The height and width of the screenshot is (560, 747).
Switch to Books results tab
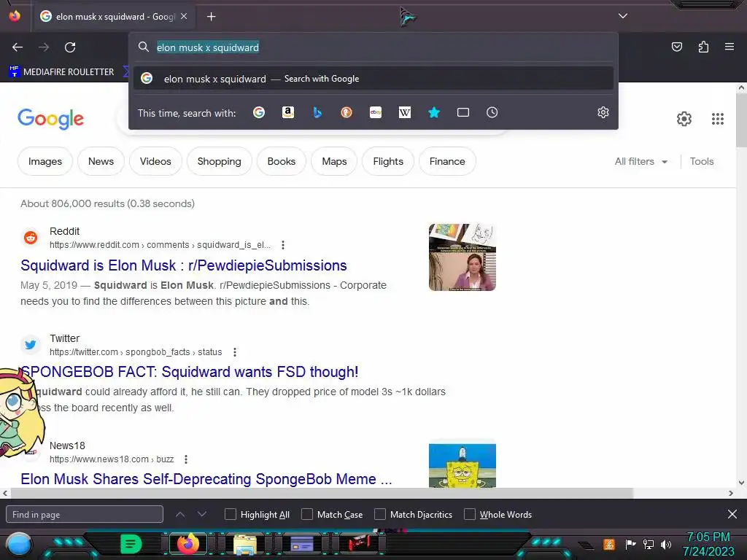pyautogui.click(x=281, y=161)
